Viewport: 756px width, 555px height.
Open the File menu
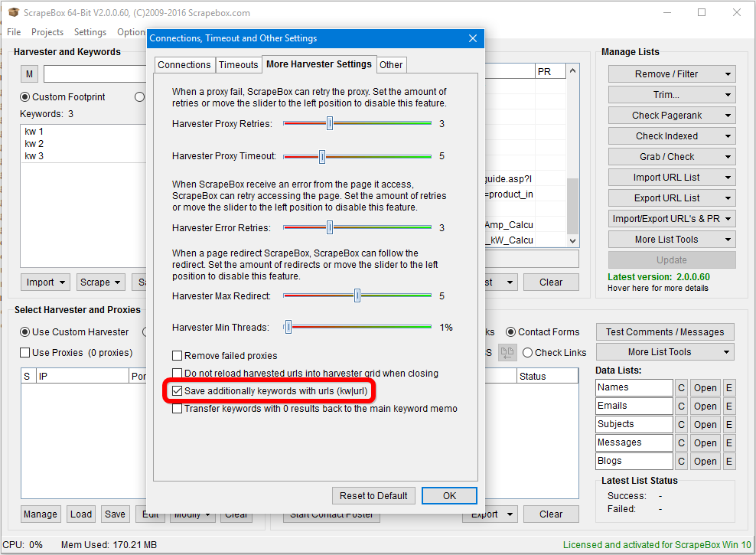point(14,32)
